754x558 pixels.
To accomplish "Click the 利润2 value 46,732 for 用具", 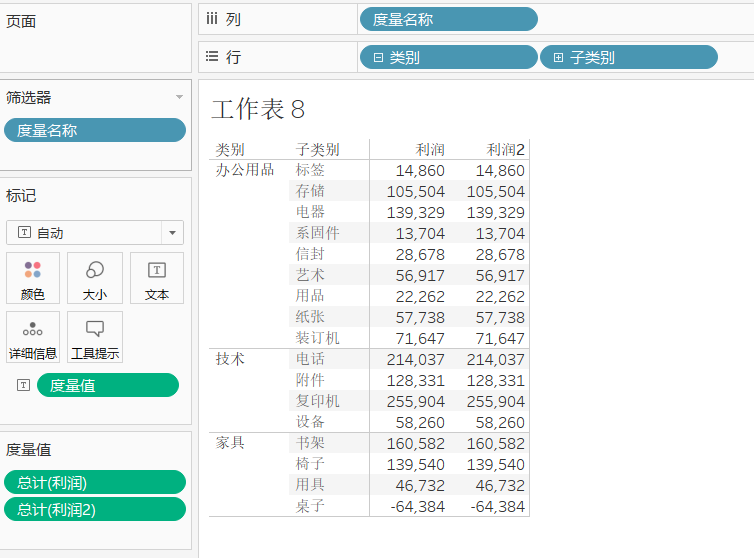I will (x=500, y=486).
